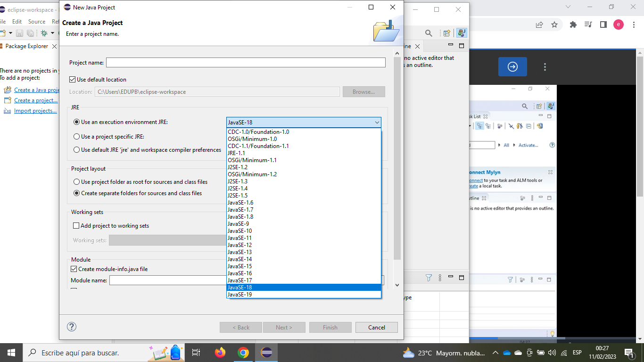Click the Save disk icon in Eclipse toolbar
Image resolution: width=644 pixels, height=362 pixels.
coord(20,33)
